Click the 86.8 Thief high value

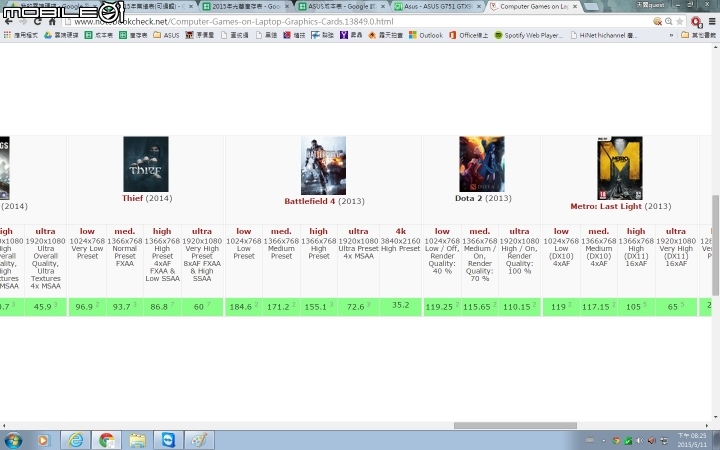(x=162, y=307)
